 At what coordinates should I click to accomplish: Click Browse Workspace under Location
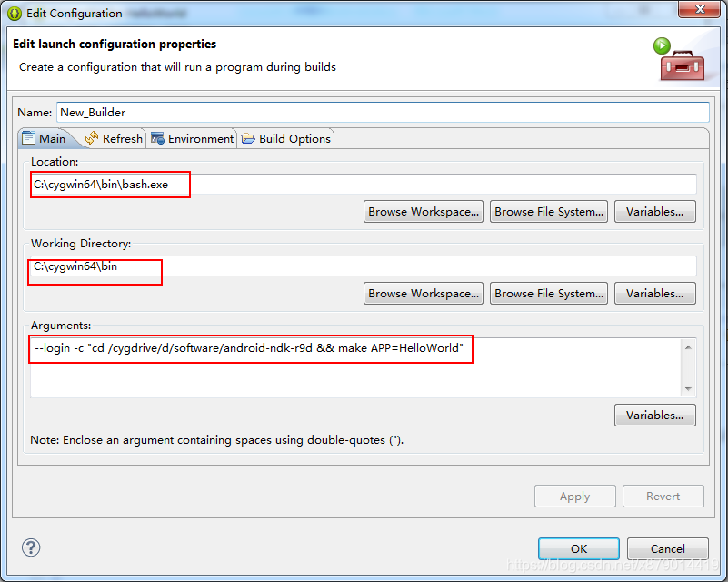pos(424,212)
